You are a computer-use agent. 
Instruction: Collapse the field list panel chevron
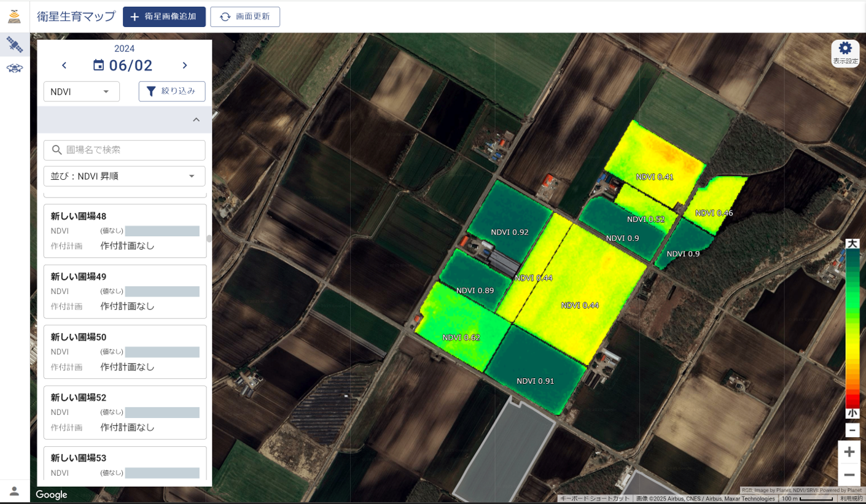coord(196,120)
